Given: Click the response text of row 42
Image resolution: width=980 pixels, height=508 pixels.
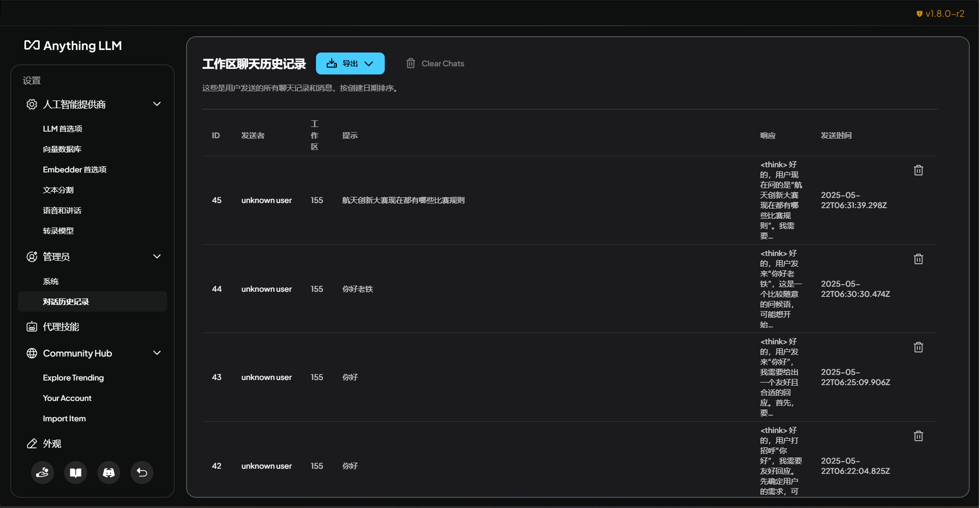Looking at the screenshot, I should (x=781, y=461).
